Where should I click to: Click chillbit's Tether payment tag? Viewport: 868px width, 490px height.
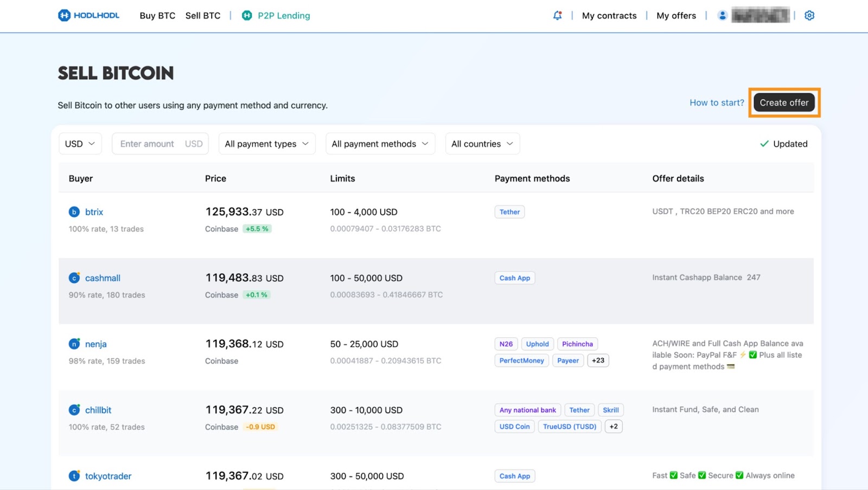[579, 410]
